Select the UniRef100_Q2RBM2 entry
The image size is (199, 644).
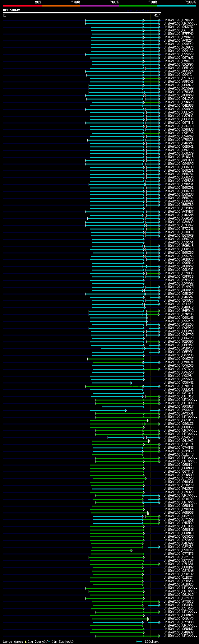click(x=178, y=208)
